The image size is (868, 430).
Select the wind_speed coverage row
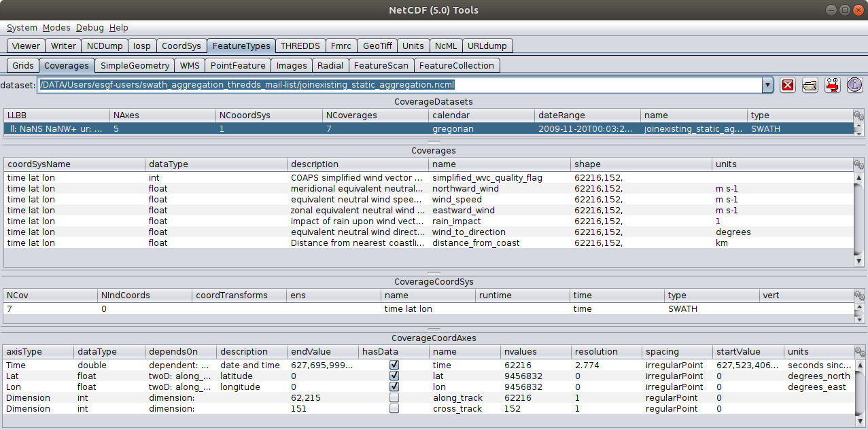click(457, 200)
